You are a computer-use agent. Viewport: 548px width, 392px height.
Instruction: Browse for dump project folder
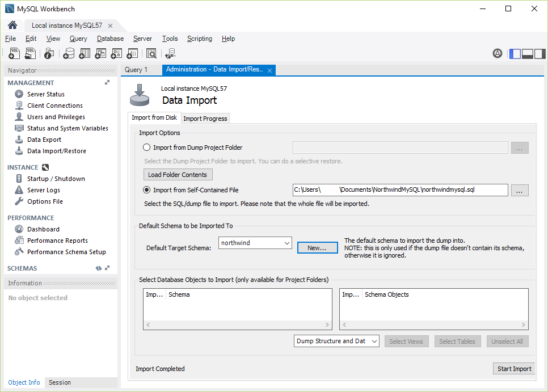pos(520,148)
